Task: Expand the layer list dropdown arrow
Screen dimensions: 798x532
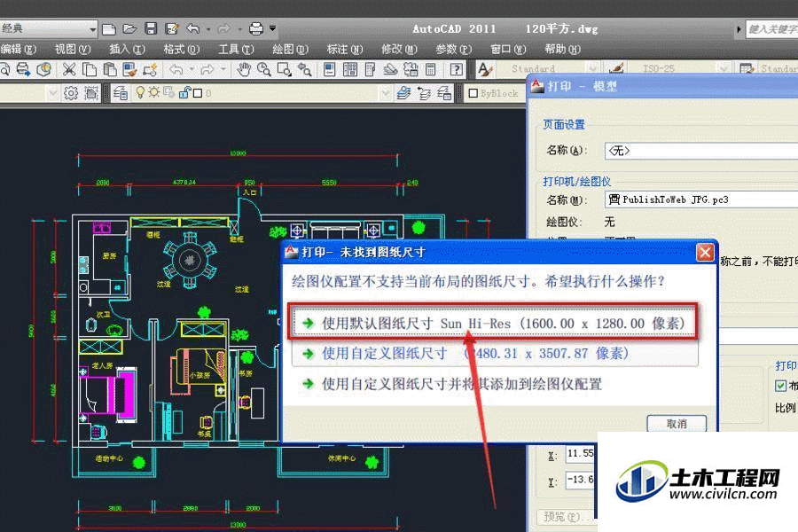Action: click(x=386, y=93)
